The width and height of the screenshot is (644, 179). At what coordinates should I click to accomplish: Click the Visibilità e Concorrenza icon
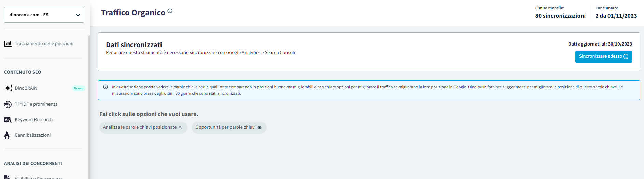(7, 177)
